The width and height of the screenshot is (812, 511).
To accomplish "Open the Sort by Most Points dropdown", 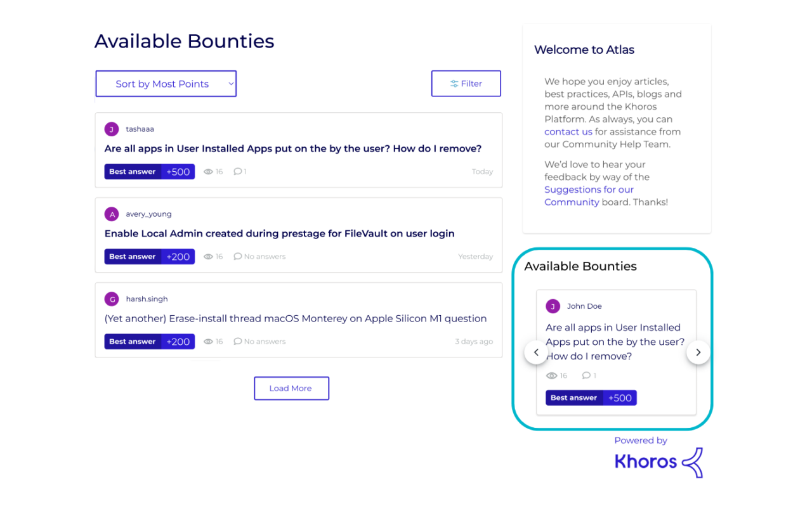I will click(x=166, y=83).
